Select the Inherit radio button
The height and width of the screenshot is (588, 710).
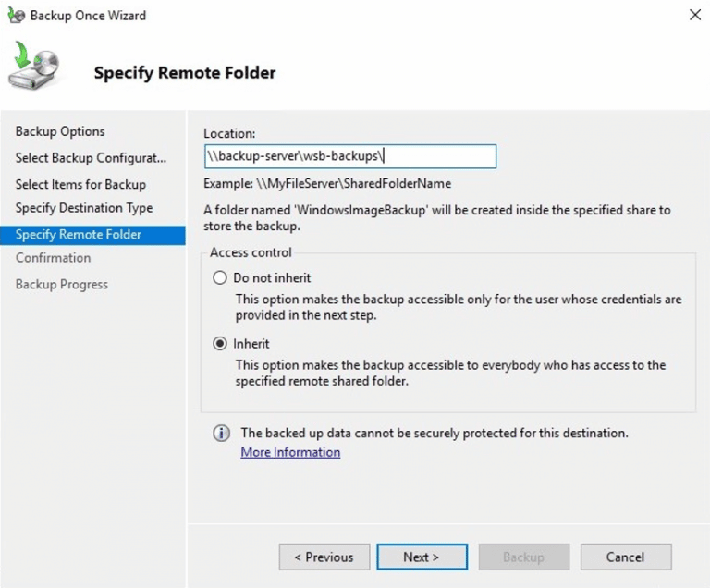(220, 344)
